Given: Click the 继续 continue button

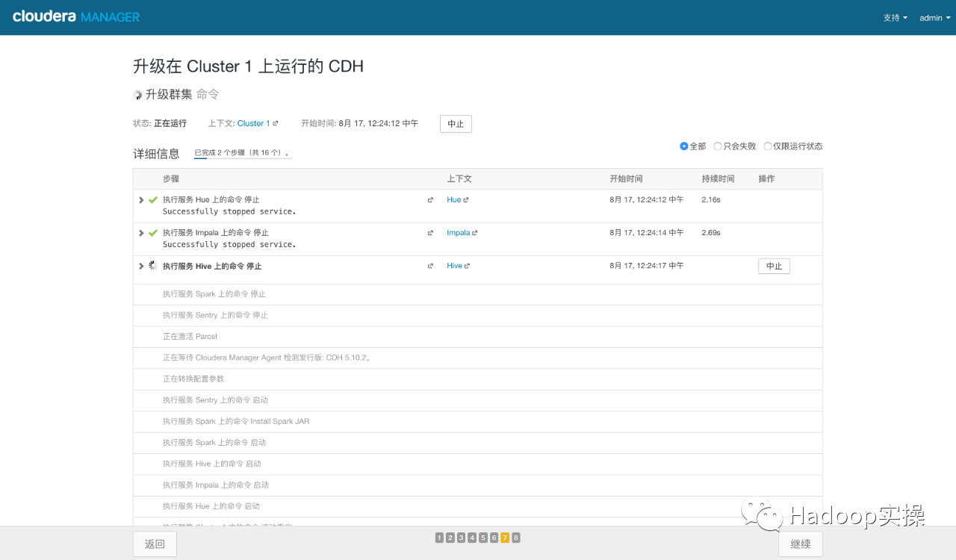Looking at the screenshot, I should click(x=801, y=544).
